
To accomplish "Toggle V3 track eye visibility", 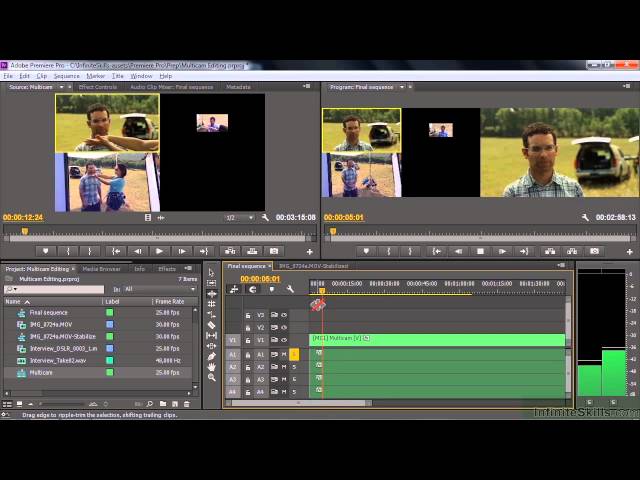I will point(284,315).
